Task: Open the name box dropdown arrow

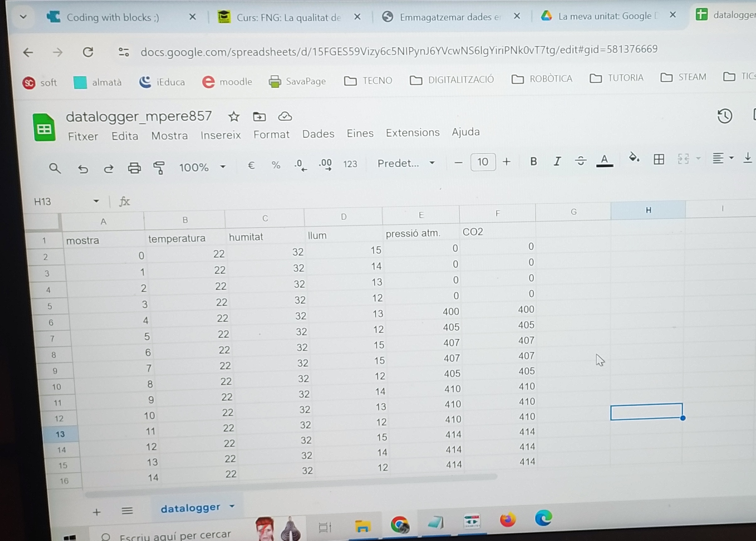Action: point(96,201)
